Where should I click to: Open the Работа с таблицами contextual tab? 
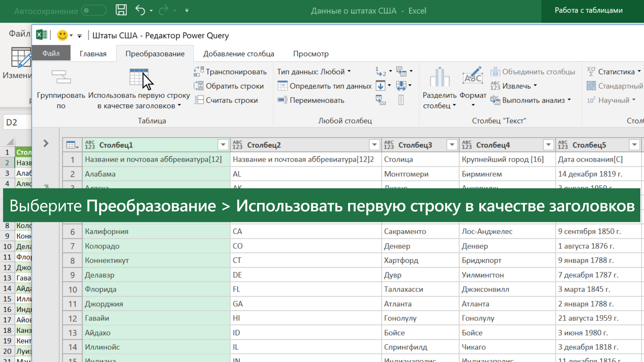click(589, 10)
